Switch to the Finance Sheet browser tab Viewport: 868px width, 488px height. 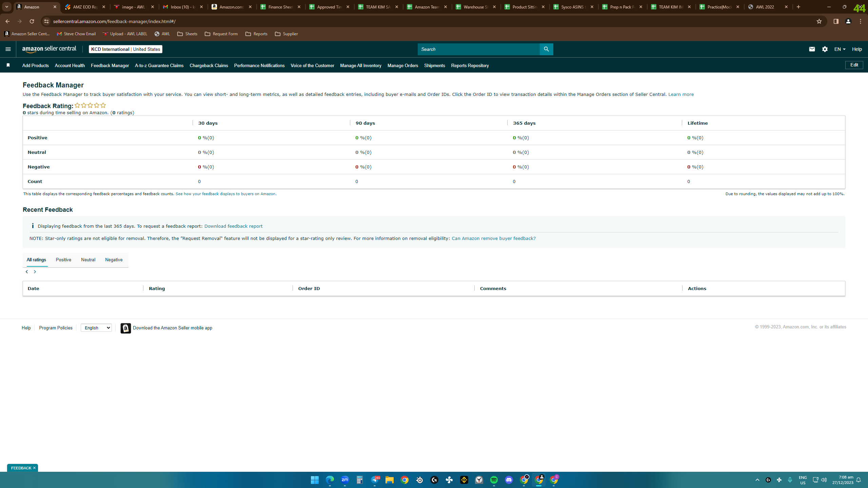pyautogui.click(x=281, y=7)
